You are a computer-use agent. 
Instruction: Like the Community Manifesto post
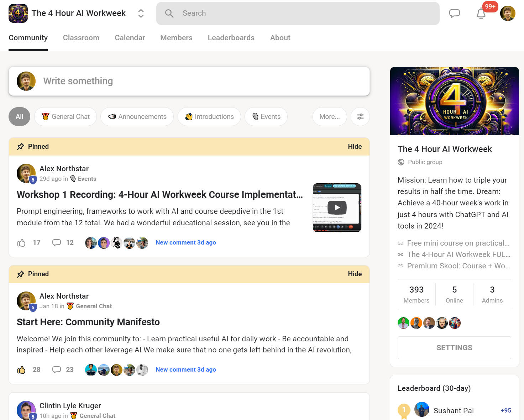click(21, 370)
